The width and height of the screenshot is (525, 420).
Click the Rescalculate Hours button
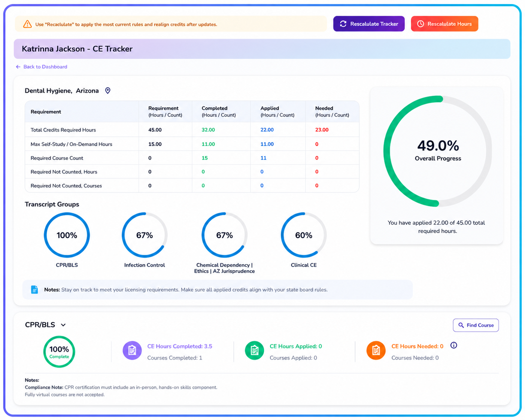pos(444,24)
